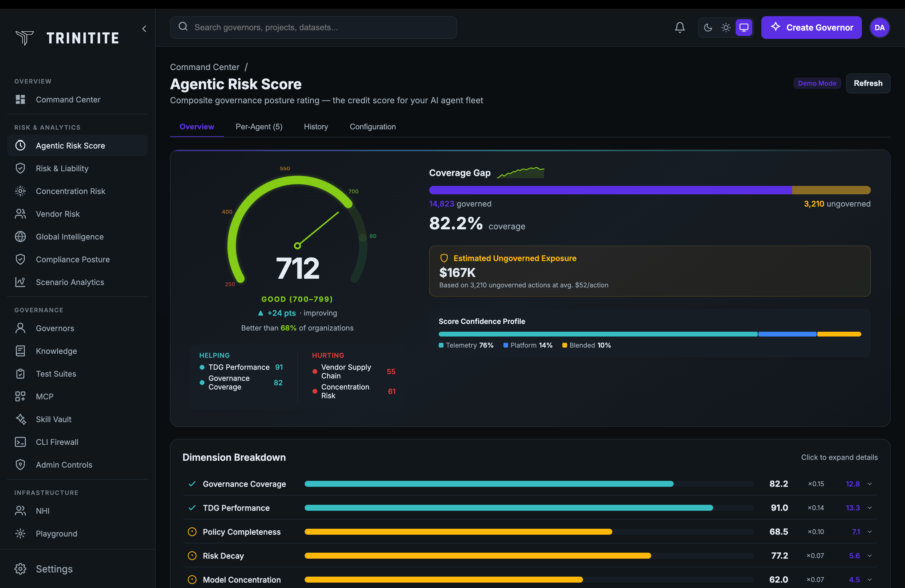Select the Concentration Risk section
Screen dimensions: 905x588
point(71,191)
